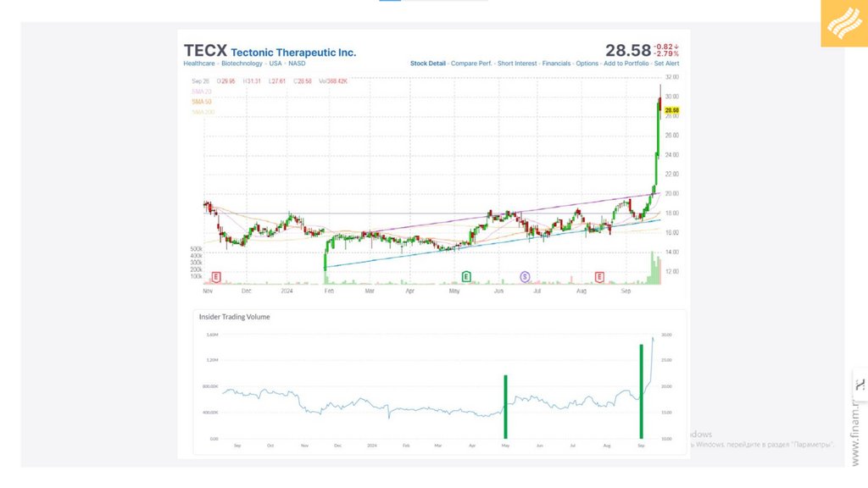Open the side widget tab icon

860,385
